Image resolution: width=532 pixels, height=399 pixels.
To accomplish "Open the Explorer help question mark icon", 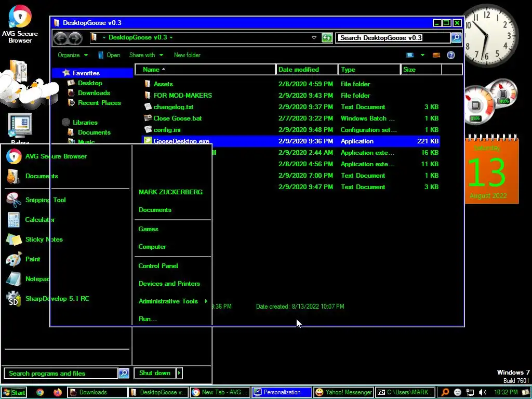I will click(450, 55).
